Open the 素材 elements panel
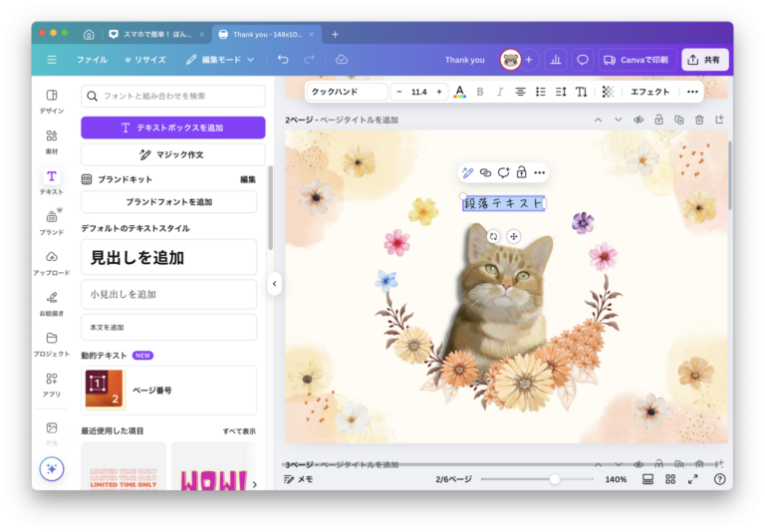 click(51, 140)
